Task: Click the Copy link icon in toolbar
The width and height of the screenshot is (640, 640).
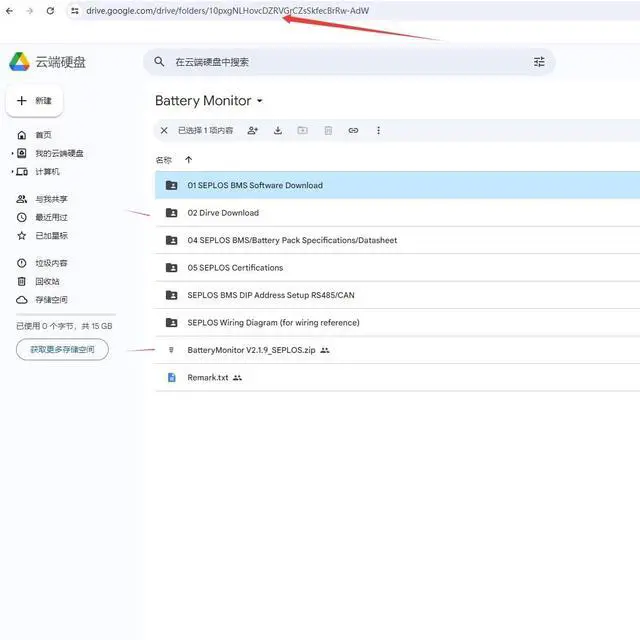Action: (353, 130)
